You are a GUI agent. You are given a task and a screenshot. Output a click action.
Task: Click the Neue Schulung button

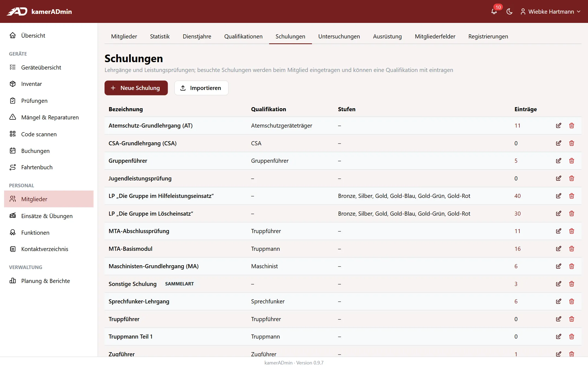pyautogui.click(x=136, y=88)
